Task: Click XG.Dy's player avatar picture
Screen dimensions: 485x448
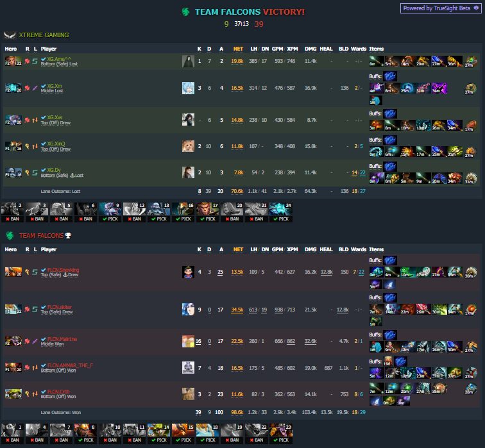Action: pos(188,172)
